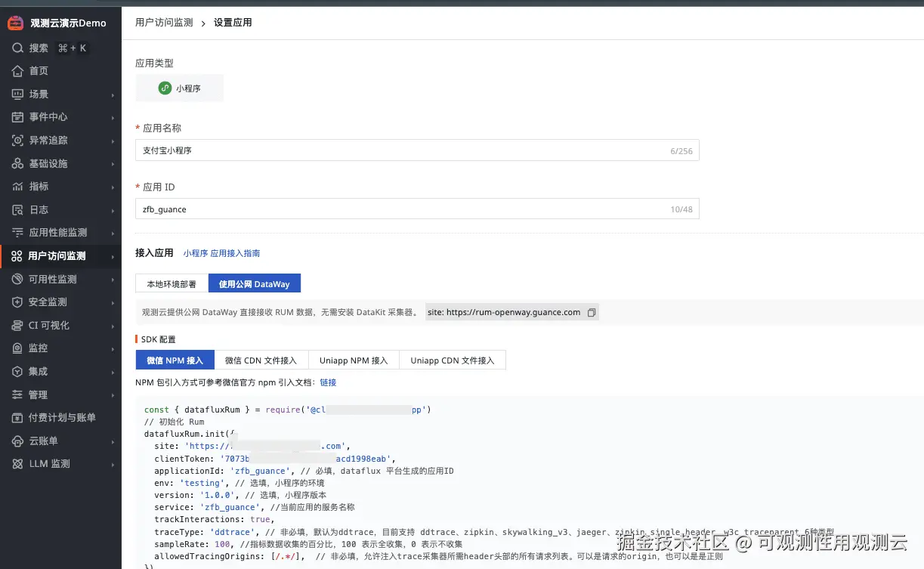
Task: Open 首页 in the sidebar
Action: (60, 71)
